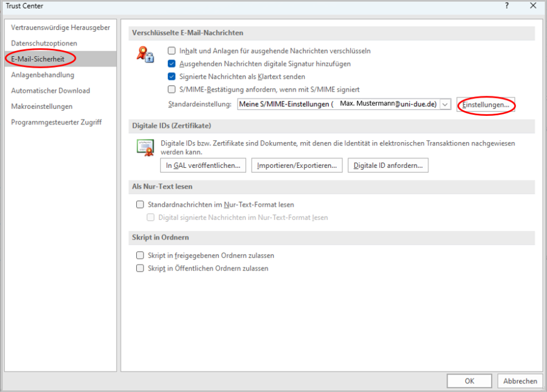Allow scripts in freigegebenen Ordnern
The width and height of the screenshot is (547, 392).
pyautogui.click(x=139, y=255)
